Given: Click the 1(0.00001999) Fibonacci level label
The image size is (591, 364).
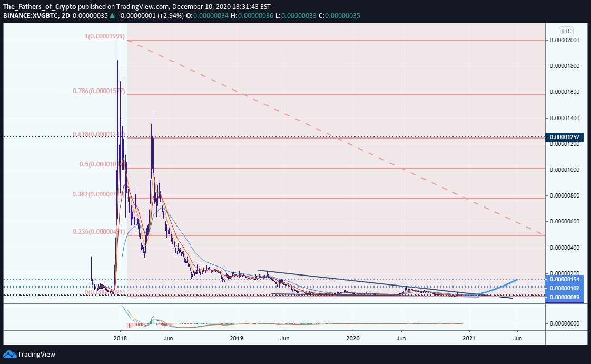Looking at the screenshot, I should pyautogui.click(x=105, y=36).
